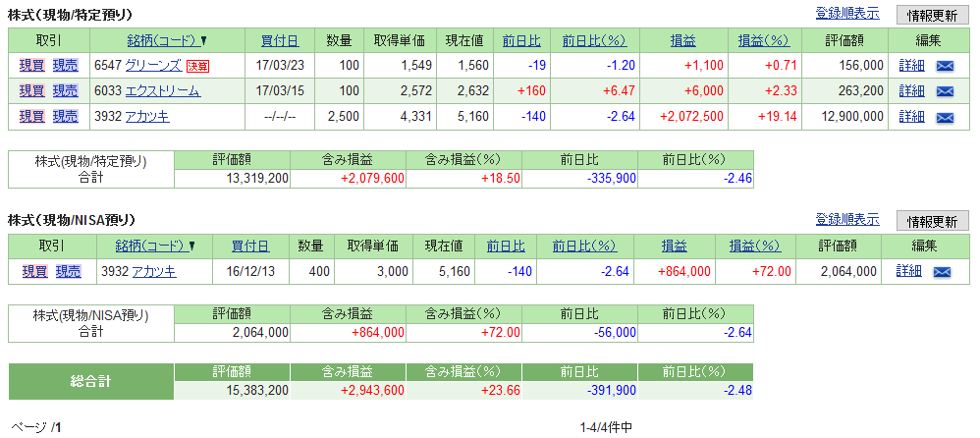Open 詳細 for 特定預り アカツキ row
The height and width of the screenshot is (438, 980).
pos(911,116)
